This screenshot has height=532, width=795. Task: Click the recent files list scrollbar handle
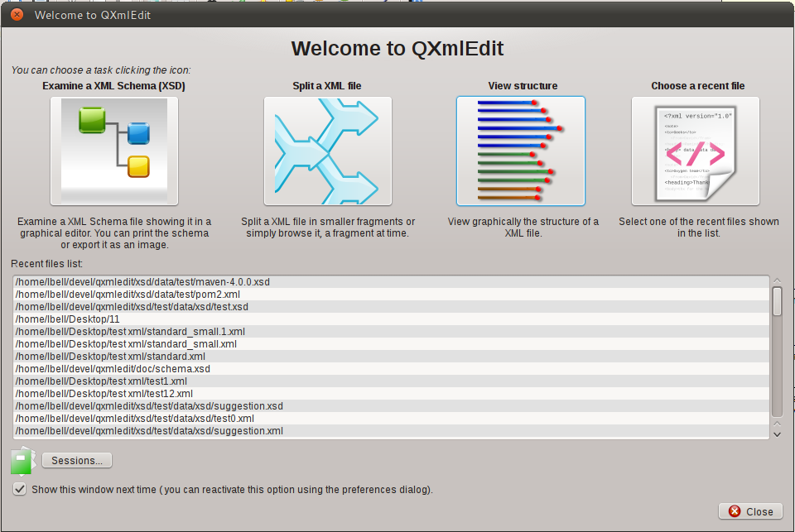coord(777,301)
